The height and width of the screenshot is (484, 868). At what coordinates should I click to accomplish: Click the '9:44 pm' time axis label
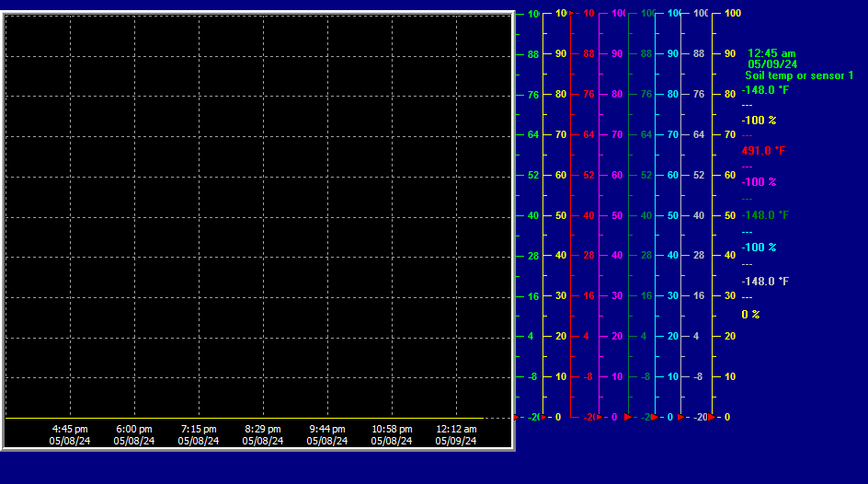[327, 429]
